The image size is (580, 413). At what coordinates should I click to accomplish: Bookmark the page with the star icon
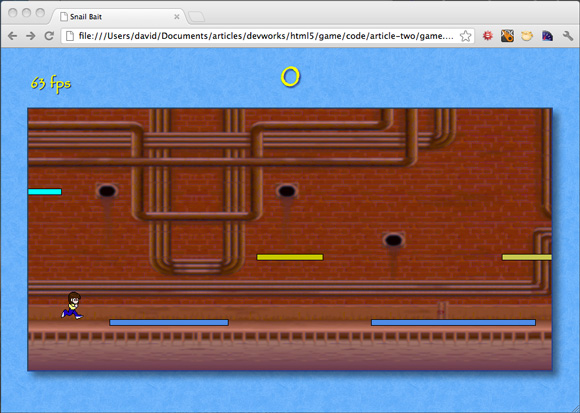point(466,36)
